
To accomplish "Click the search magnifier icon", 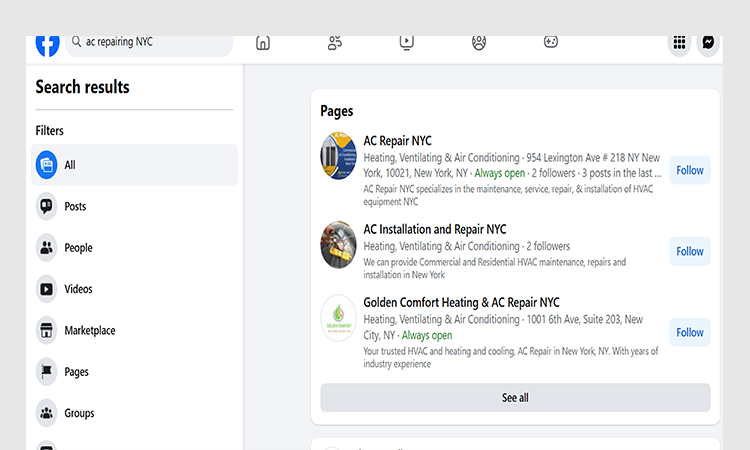I will (x=76, y=42).
